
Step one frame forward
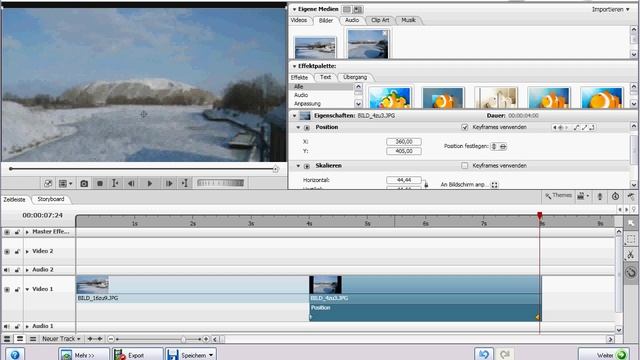(169, 184)
